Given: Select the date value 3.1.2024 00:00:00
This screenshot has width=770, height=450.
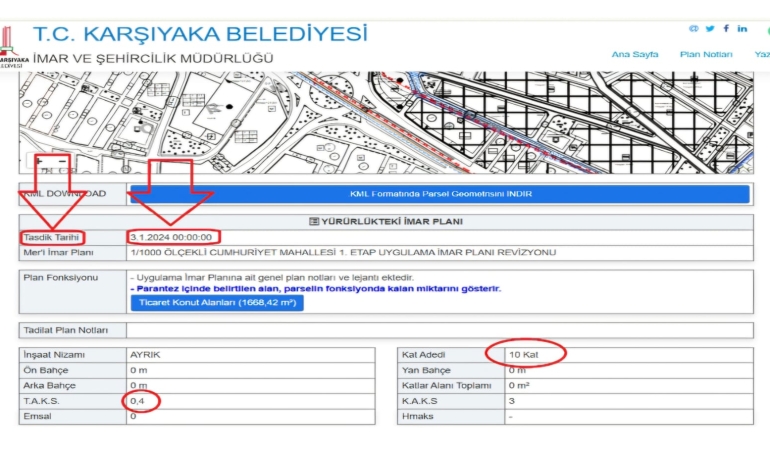Looking at the screenshot, I should [171, 237].
